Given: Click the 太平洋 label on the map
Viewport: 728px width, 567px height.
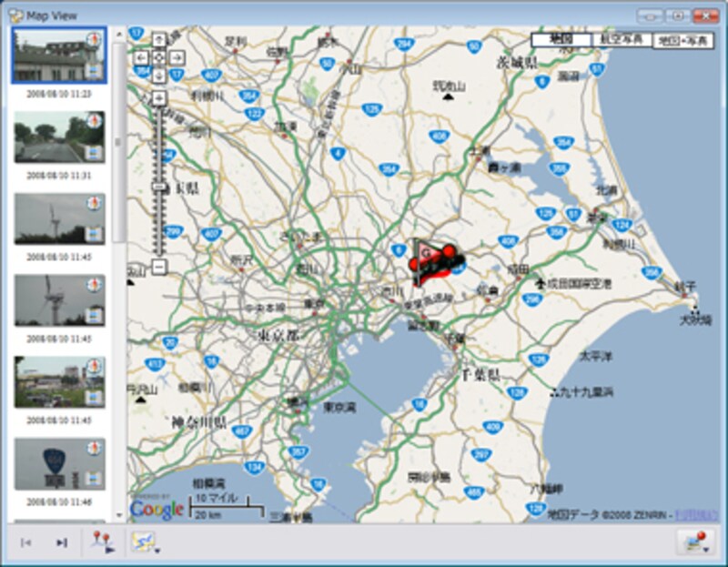Looking at the screenshot, I should 596,357.
